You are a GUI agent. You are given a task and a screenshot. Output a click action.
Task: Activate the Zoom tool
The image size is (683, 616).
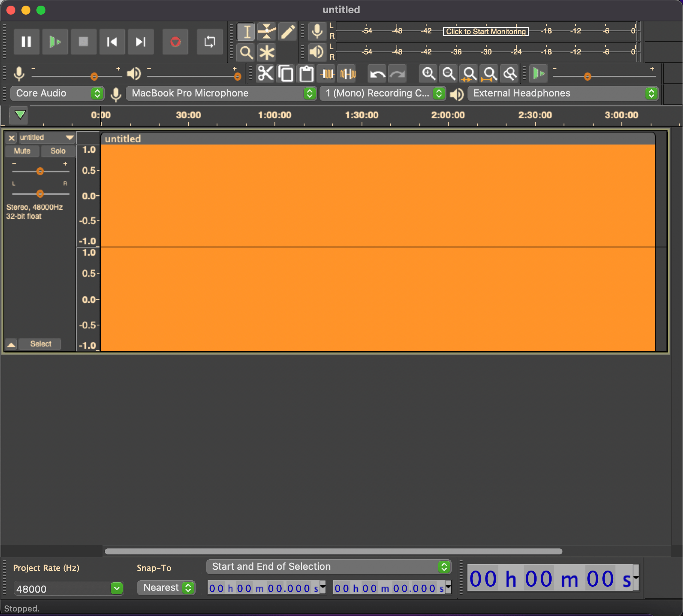point(246,52)
